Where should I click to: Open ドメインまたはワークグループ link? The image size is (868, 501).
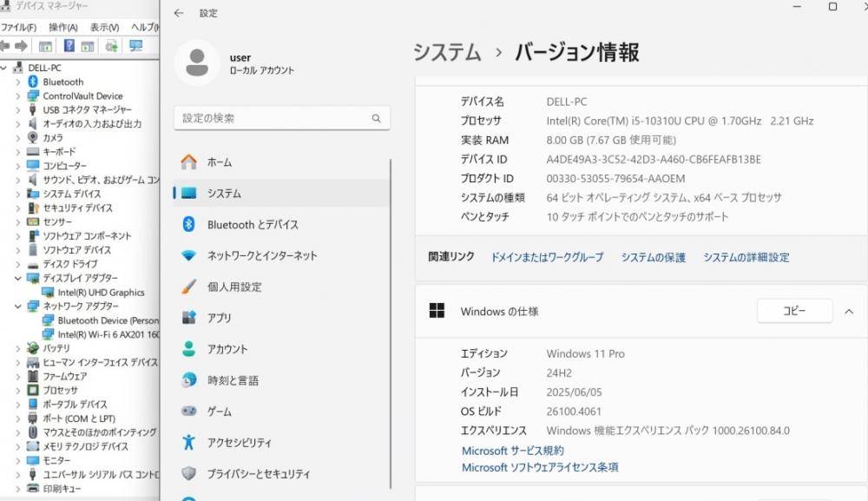(x=547, y=257)
